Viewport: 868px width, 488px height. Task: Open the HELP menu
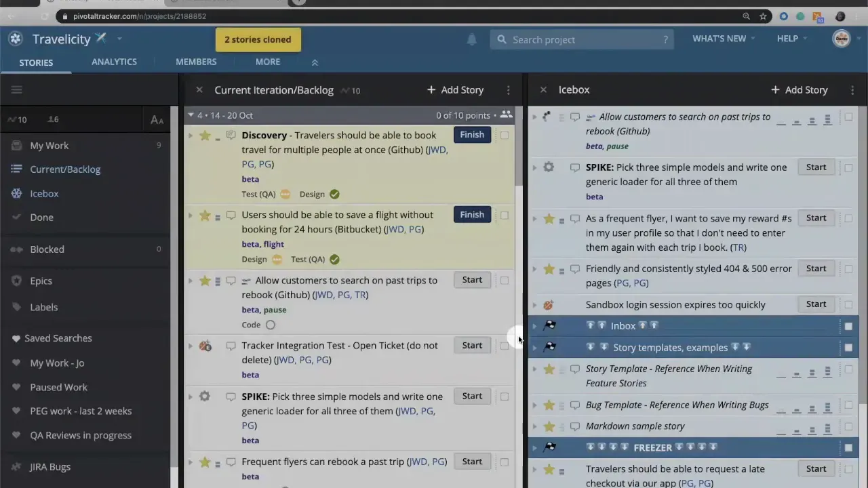pyautogui.click(x=787, y=39)
